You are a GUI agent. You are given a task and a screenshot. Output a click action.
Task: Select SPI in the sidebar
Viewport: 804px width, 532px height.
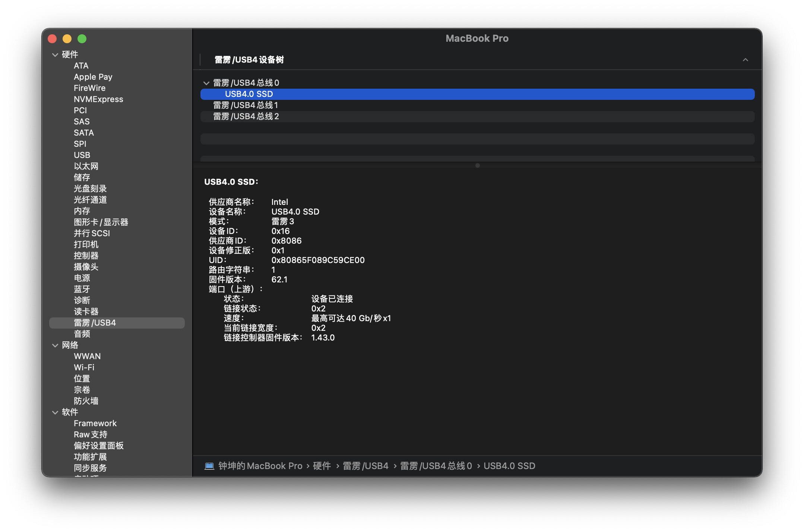pyautogui.click(x=80, y=144)
